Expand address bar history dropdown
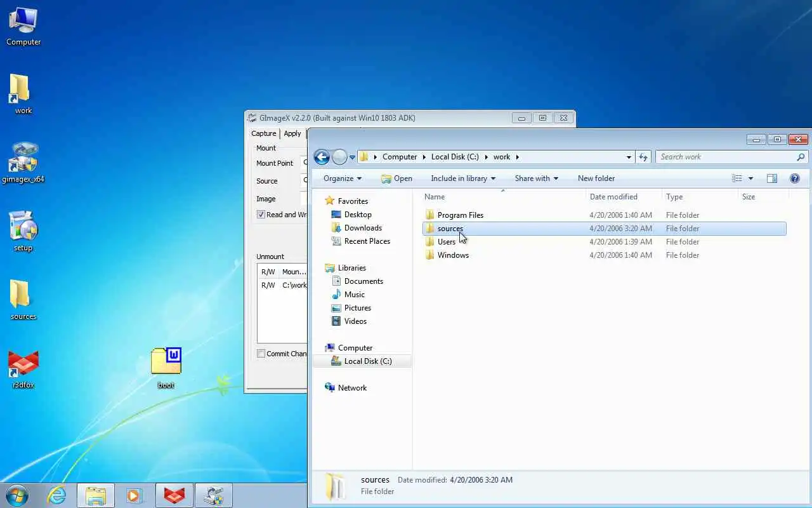 pyautogui.click(x=629, y=157)
